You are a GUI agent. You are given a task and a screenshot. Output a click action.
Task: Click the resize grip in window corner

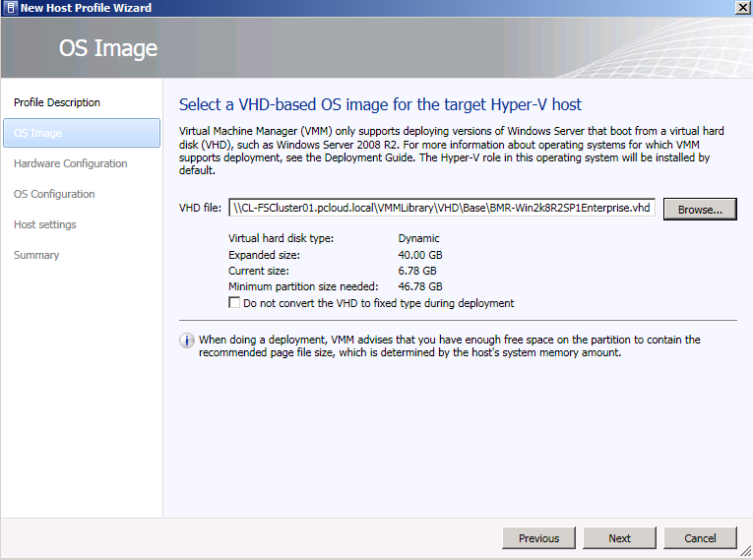point(745,552)
